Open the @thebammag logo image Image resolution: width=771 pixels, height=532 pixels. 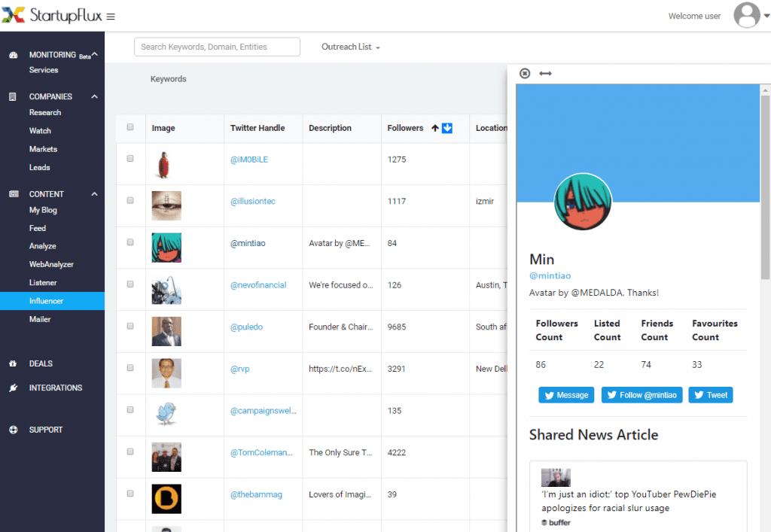point(166,499)
